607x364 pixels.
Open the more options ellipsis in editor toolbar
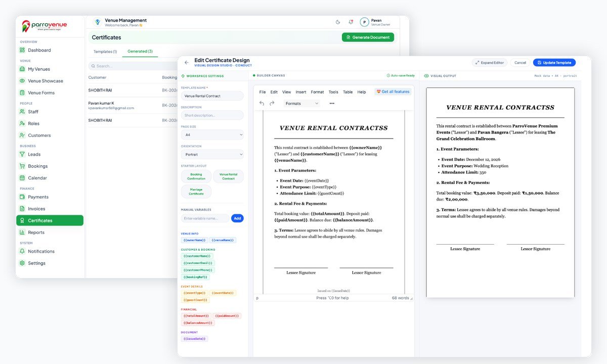[x=332, y=104]
